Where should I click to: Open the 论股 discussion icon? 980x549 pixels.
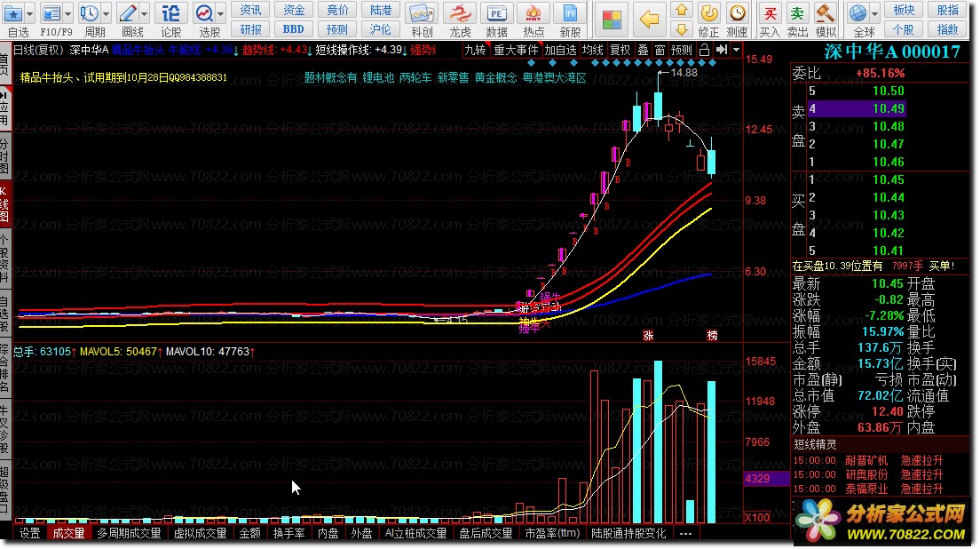[170, 12]
